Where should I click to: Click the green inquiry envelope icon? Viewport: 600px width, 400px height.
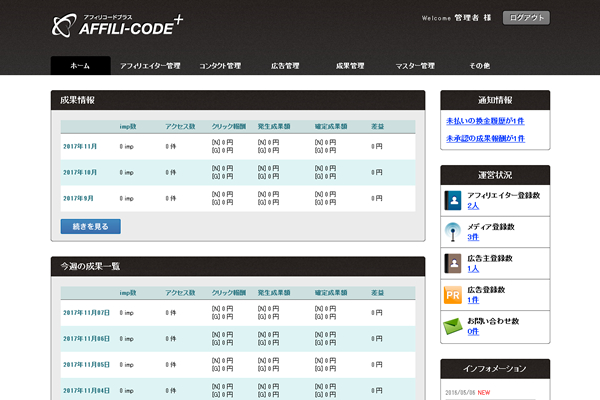[x=454, y=325]
